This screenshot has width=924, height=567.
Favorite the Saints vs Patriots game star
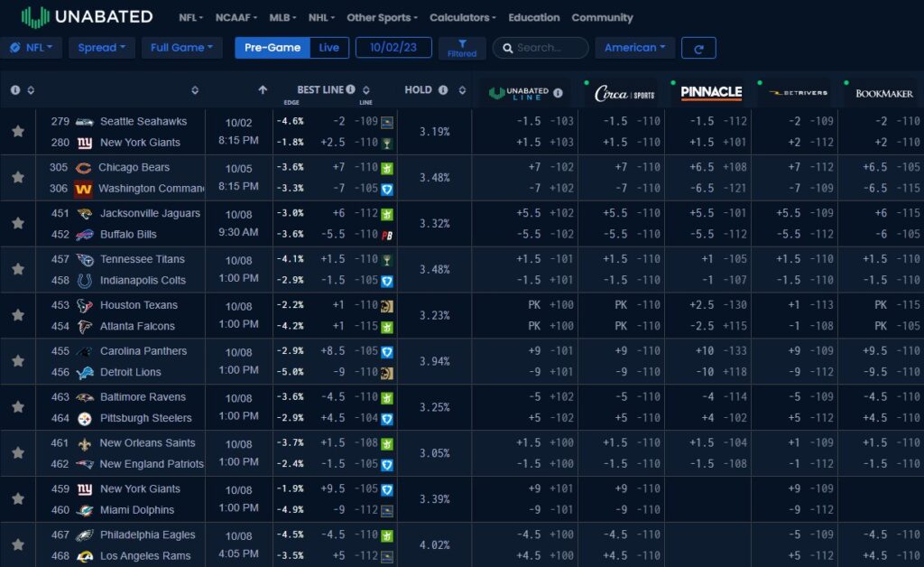[x=18, y=453]
